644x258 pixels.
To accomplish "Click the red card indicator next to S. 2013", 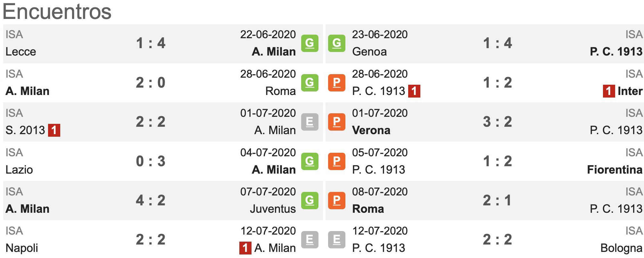I will [54, 130].
